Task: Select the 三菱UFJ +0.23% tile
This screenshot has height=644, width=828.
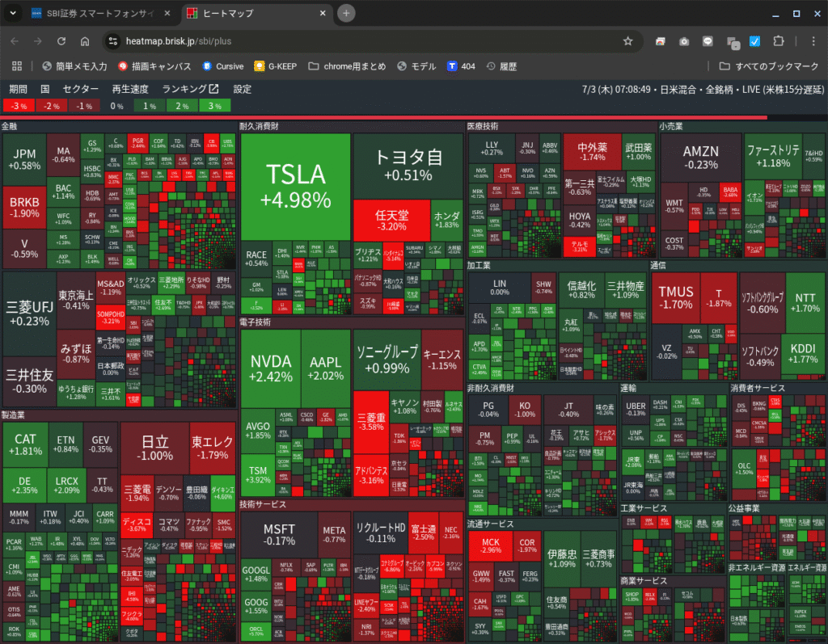Action: tap(30, 314)
